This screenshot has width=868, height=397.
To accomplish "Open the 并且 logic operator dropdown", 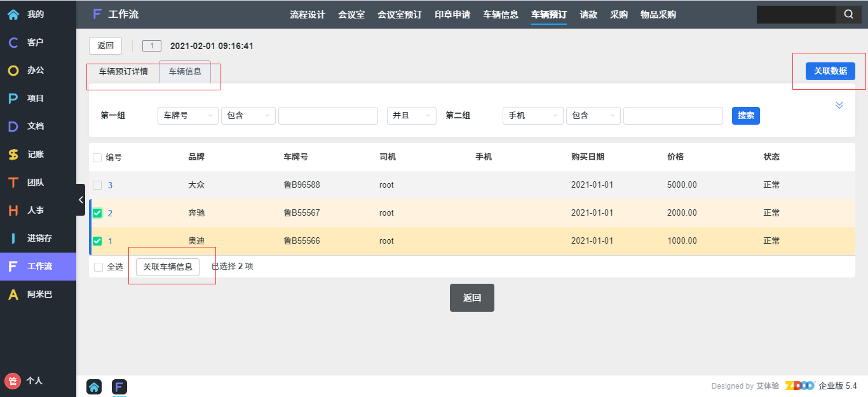I will pyautogui.click(x=411, y=116).
